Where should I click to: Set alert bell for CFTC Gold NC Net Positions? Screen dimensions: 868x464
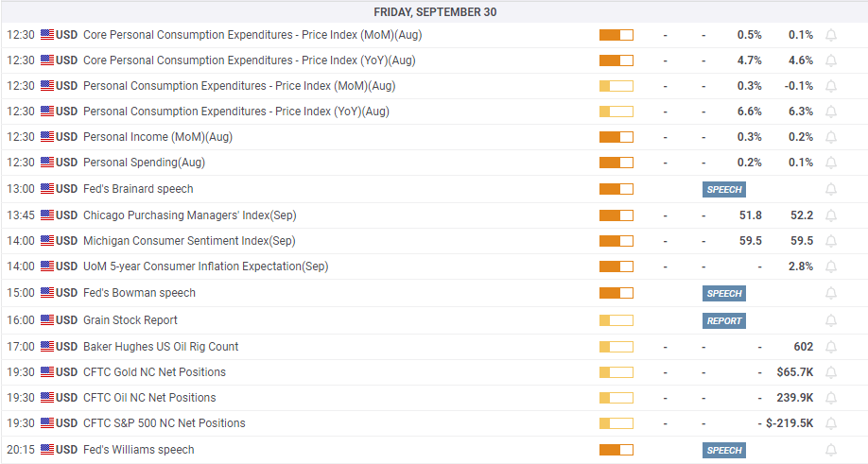831,372
